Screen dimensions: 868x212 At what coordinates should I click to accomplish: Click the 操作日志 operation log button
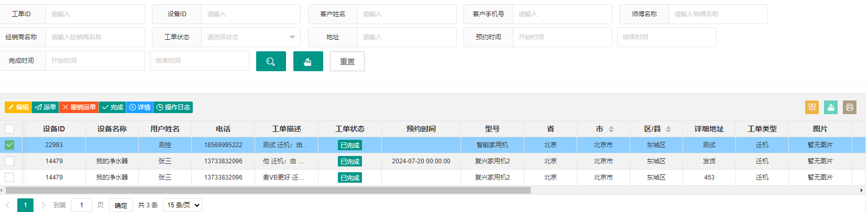coord(173,107)
